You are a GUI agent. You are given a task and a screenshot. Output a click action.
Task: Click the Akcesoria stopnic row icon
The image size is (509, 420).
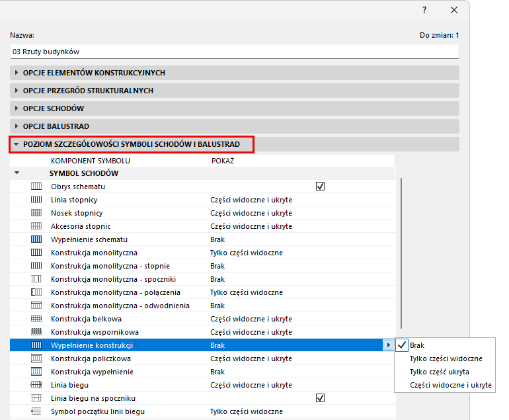point(36,226)
